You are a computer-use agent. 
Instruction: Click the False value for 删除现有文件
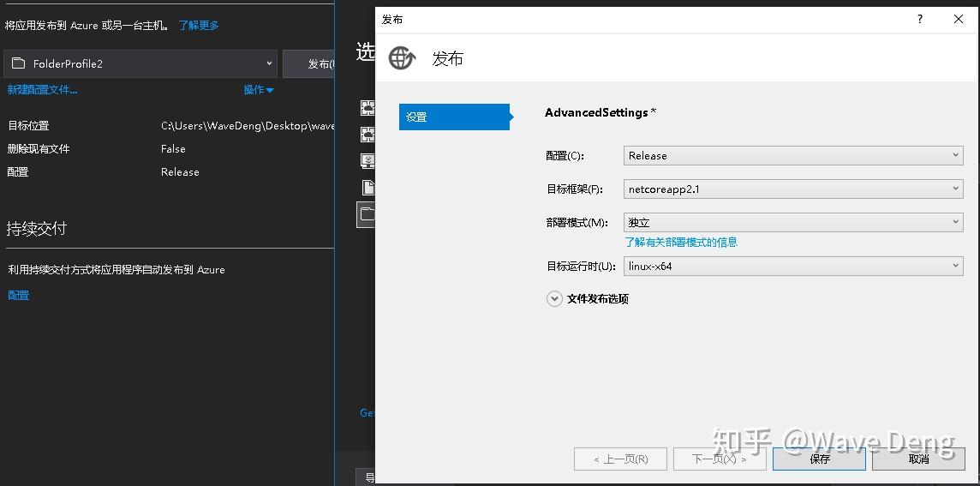pos(173,149)
